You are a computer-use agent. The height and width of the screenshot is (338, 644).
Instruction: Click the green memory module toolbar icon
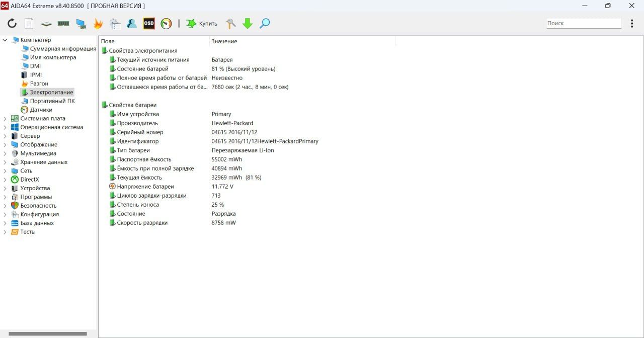coord(63,23)
